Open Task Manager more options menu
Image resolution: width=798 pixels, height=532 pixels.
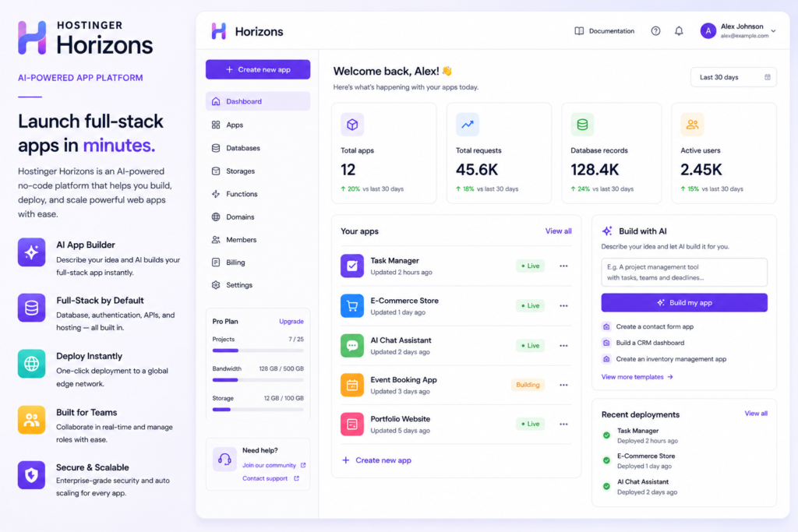tap(563, 266)
